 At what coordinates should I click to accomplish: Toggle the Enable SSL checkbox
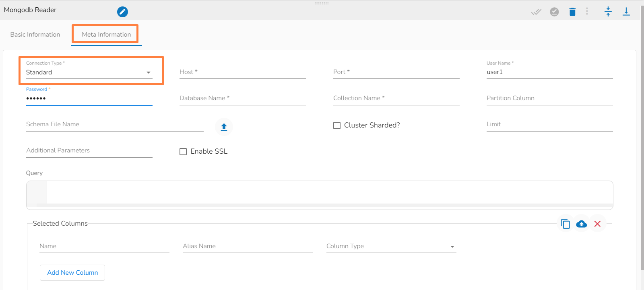point(183,152)
